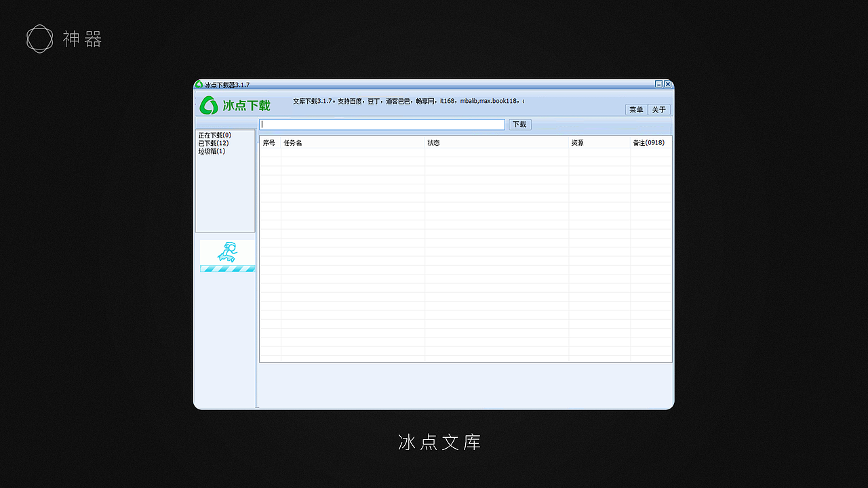The height and width of the screenshot is (488, 868).
Task: Open the 菜单 menu button
Action: [636, 110]
